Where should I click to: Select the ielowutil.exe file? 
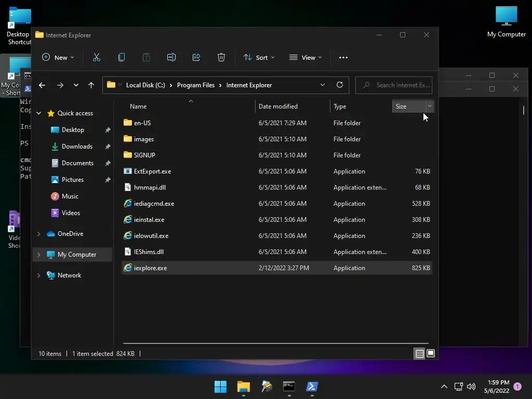(151, 236)
